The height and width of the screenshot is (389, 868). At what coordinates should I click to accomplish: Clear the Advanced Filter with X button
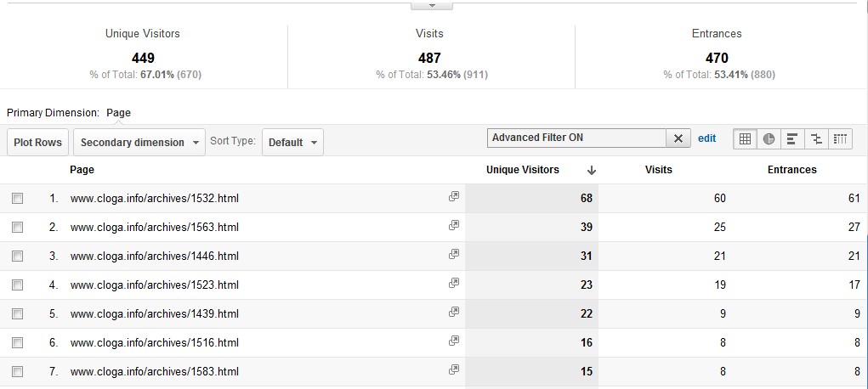click(678, 138)
